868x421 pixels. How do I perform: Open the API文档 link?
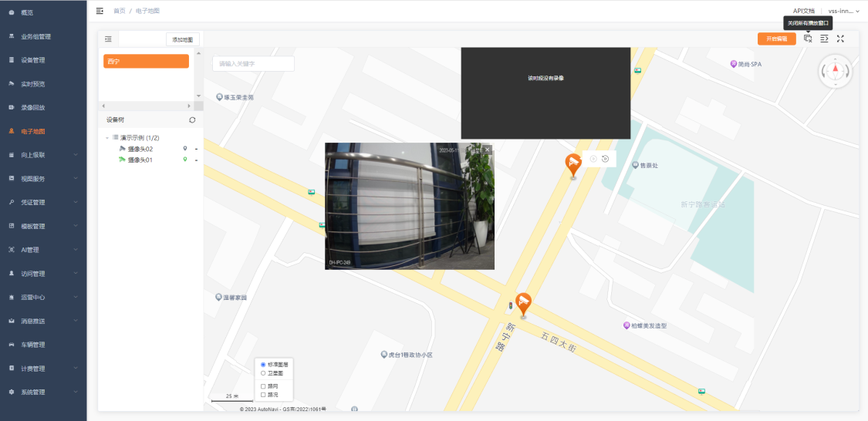coord(804,11)
